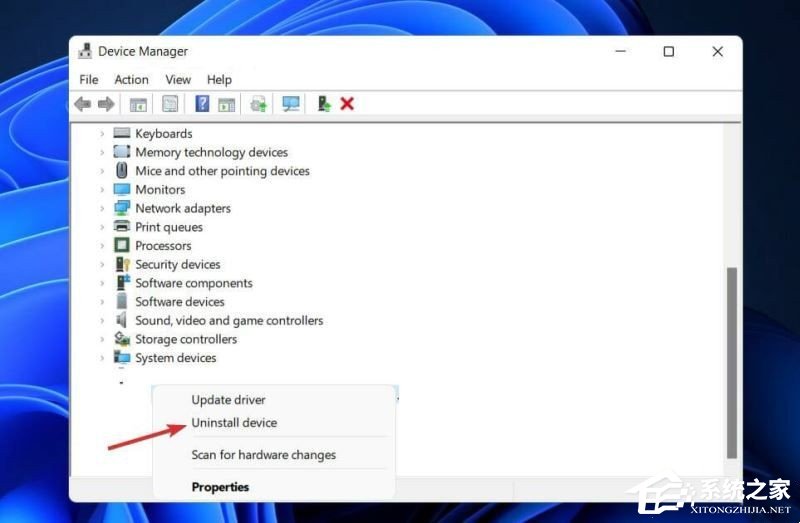Screen dimensions: 800x523
Task: Choose Update driver in context menu
Action: click(x=228, y=400)
